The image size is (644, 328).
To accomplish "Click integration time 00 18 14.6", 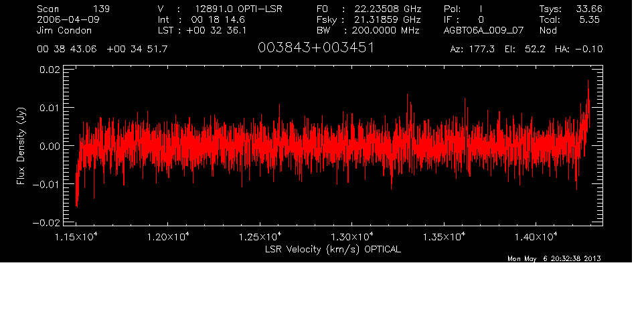I will point(218,19).
